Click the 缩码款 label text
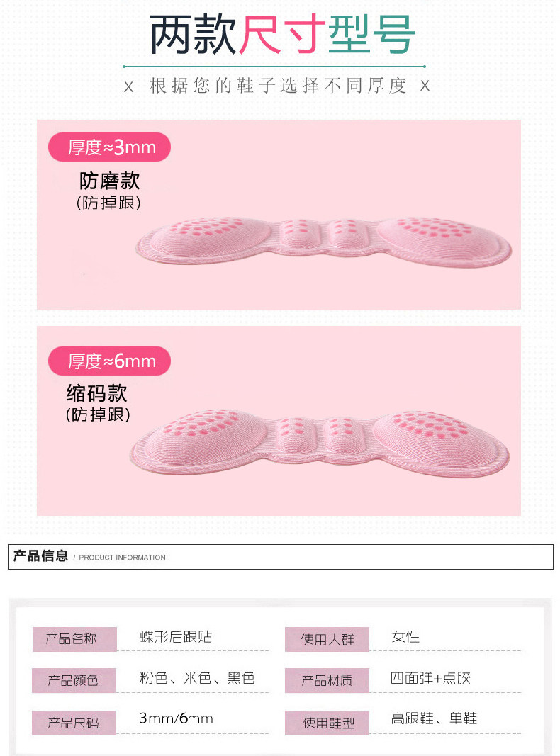The width and height of the screenshot is (560, 756). point(97,393)
